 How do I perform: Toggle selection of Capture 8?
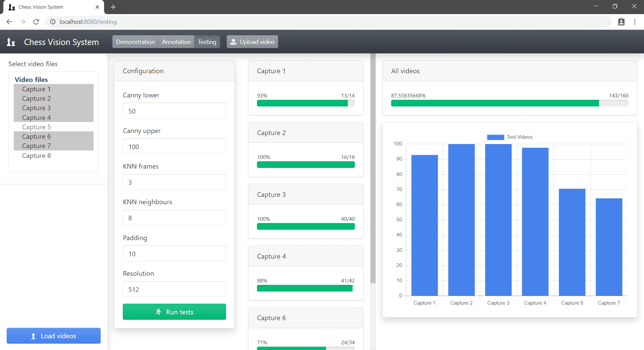pos(36,155)
